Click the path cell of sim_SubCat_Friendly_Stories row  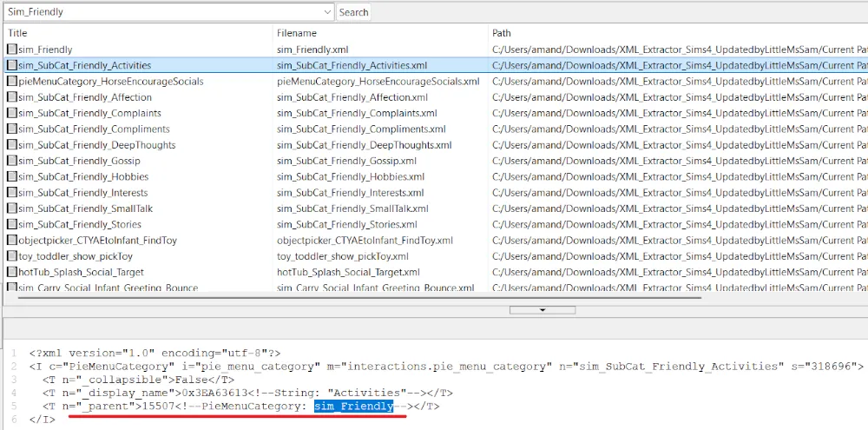(680, 224)
